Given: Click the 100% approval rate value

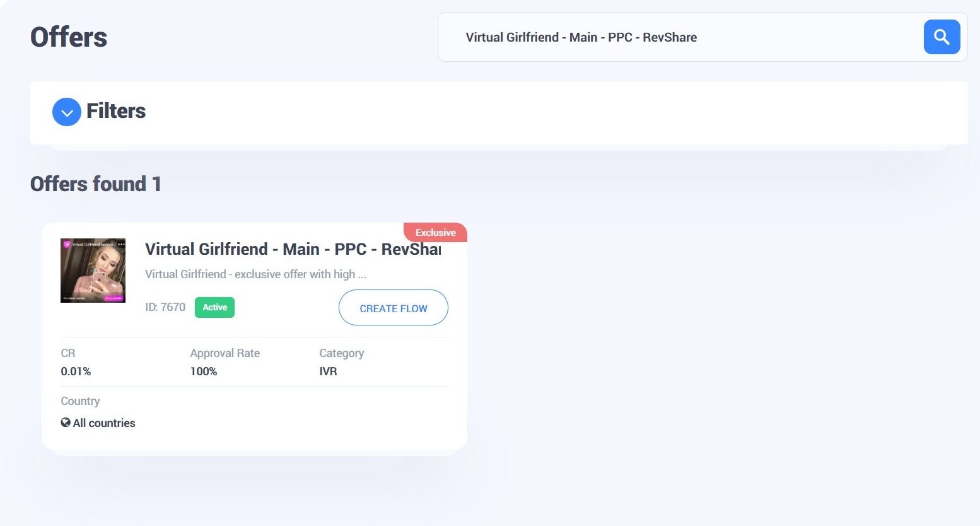Looking at the screenshot, I should pyautogui.click(x=204, y=371).
